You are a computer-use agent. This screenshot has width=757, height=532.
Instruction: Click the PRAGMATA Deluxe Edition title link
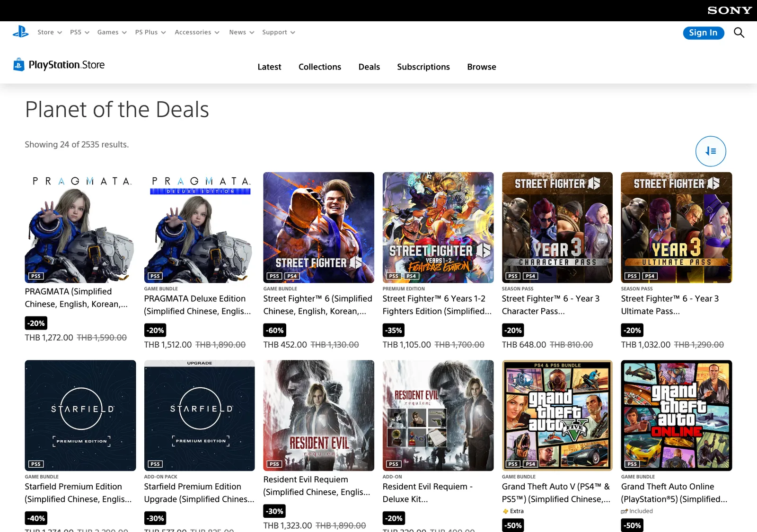click(197, 305)
